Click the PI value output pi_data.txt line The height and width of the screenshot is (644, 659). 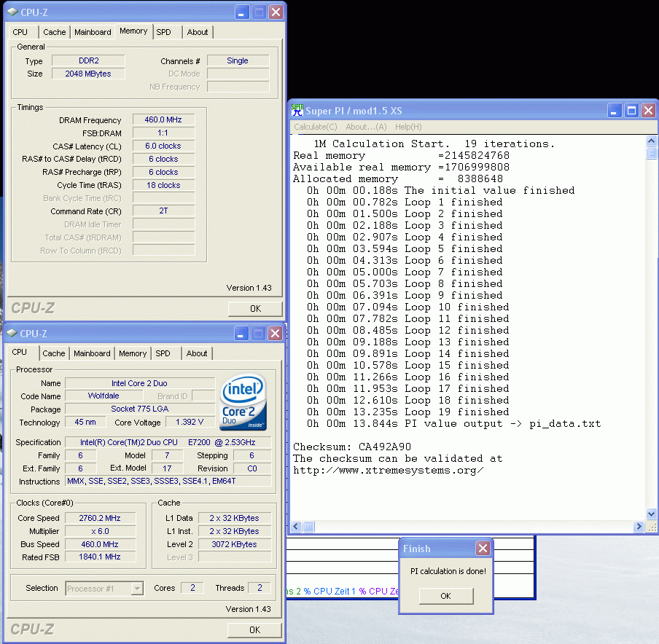point(454,423)
